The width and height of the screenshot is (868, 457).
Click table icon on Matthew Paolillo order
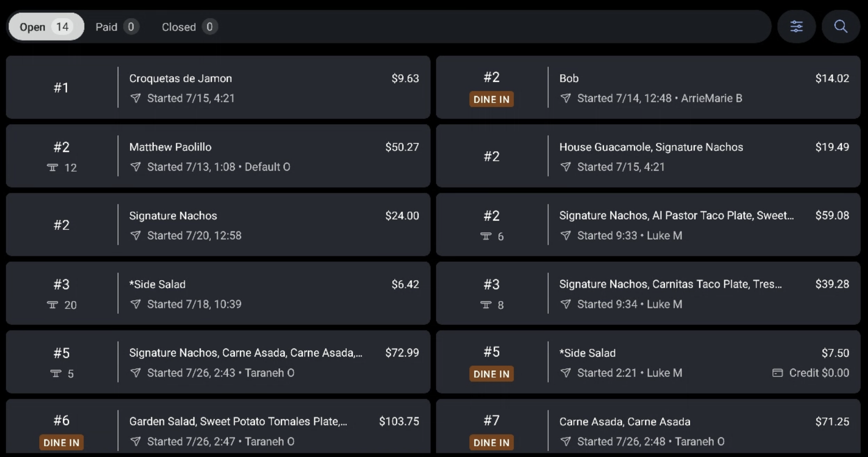pos(53,168)
